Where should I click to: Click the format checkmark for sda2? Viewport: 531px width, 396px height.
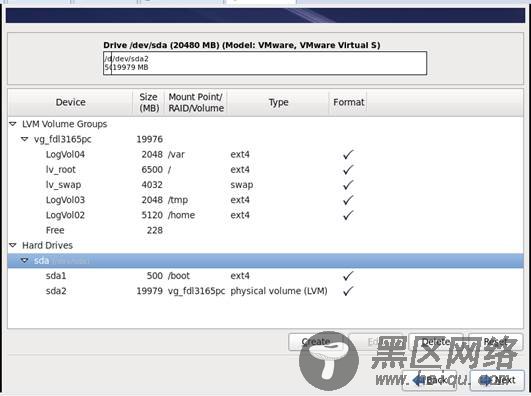(x=348, y=291)
